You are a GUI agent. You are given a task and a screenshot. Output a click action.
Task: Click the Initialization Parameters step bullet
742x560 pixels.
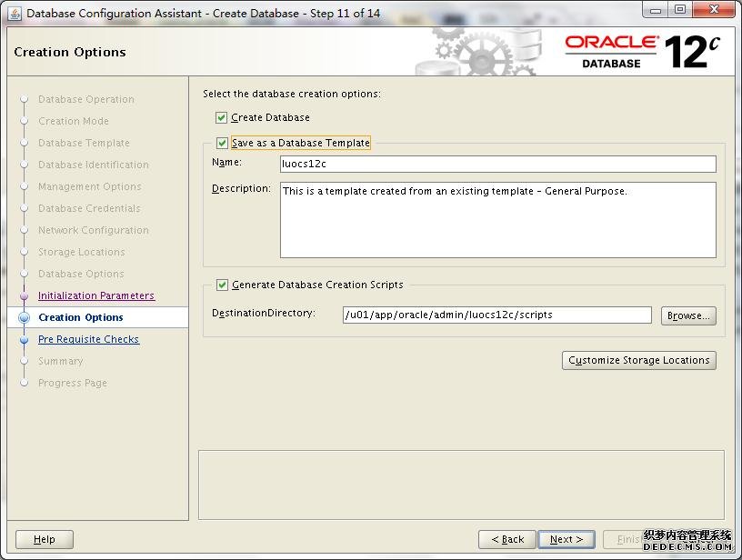[25, 296]
